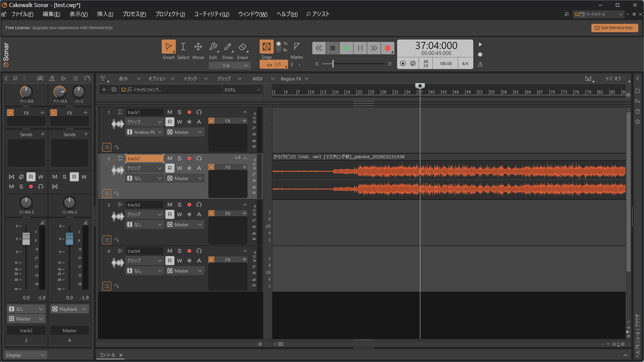
Task: Open the プロジェクト menu
Action: click(170, 14)
